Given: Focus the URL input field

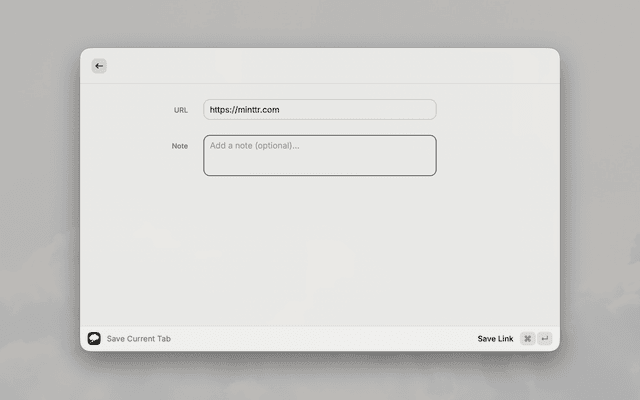Looking at the screenshot, I should point(319,110).
